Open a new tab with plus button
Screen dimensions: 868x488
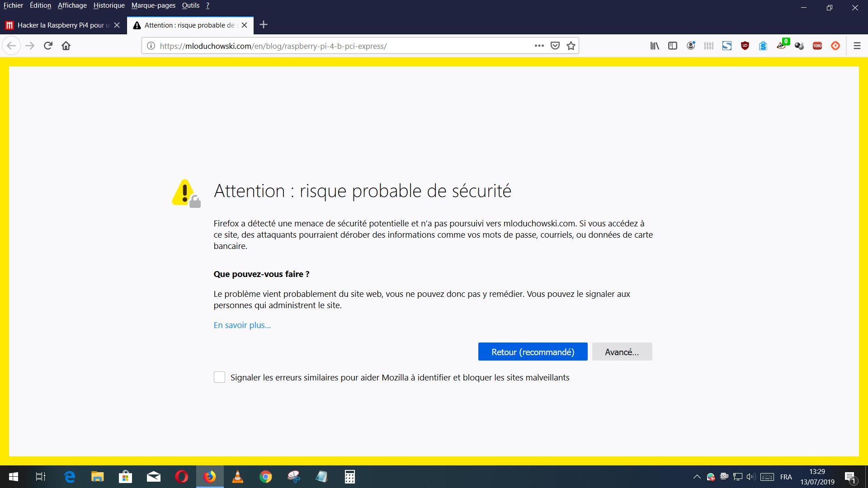(264, 25)
